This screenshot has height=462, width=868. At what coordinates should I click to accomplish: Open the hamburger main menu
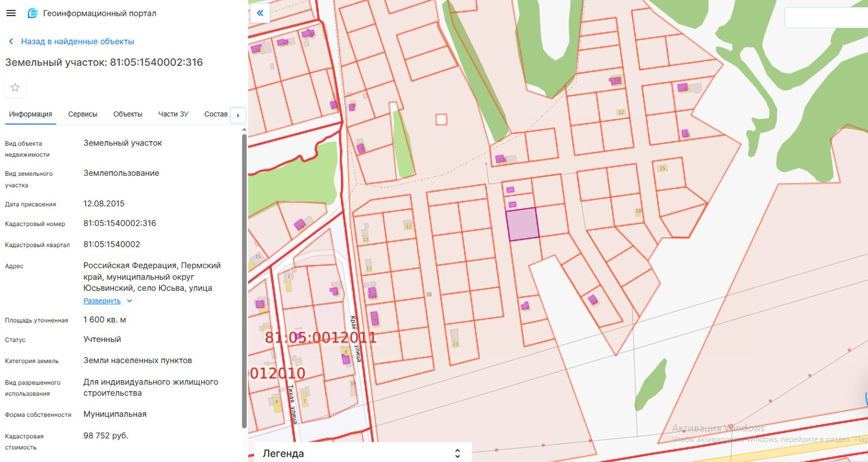coord(10,13)
